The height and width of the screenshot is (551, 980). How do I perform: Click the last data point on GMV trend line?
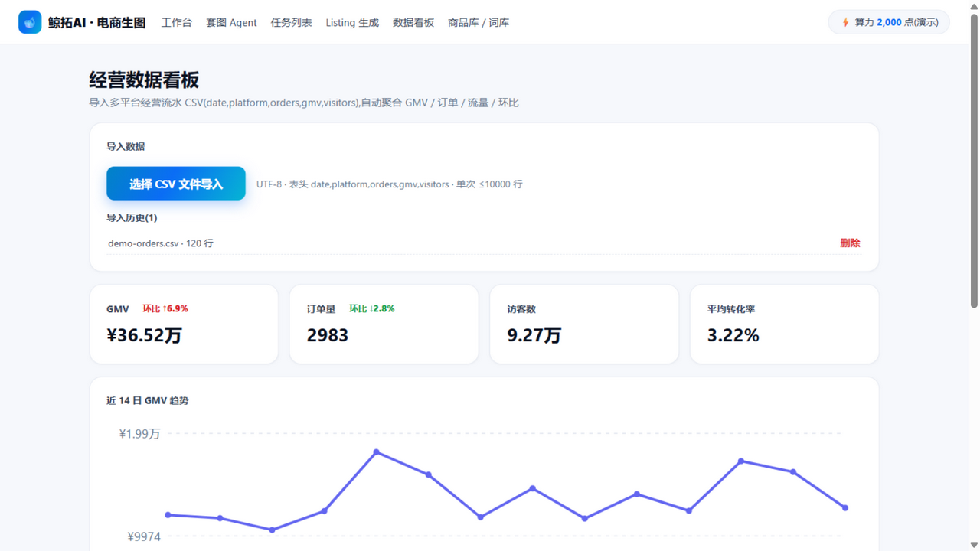coord(845,507)
